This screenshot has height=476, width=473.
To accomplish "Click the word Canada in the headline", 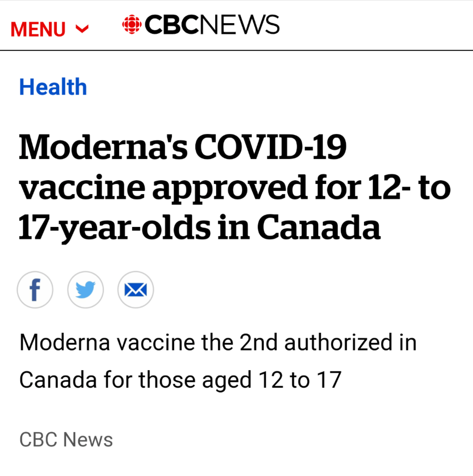I will (x=319, y=227).
